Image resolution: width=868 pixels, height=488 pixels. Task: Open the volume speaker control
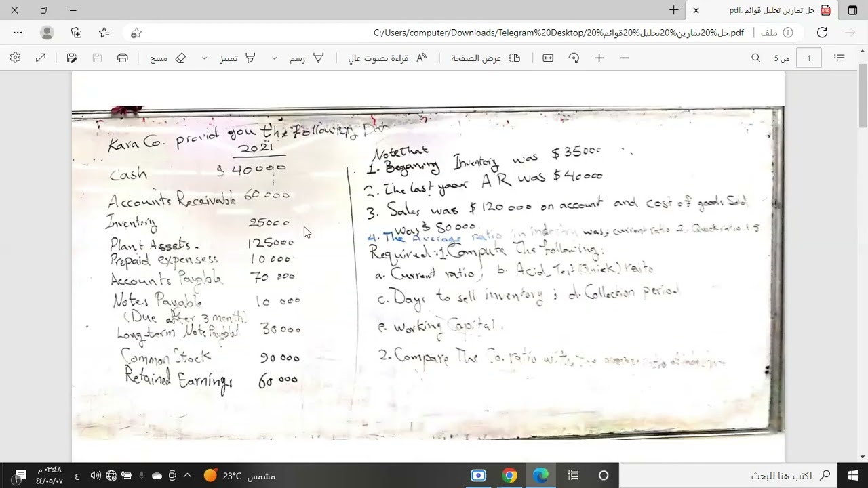point(96,475)
